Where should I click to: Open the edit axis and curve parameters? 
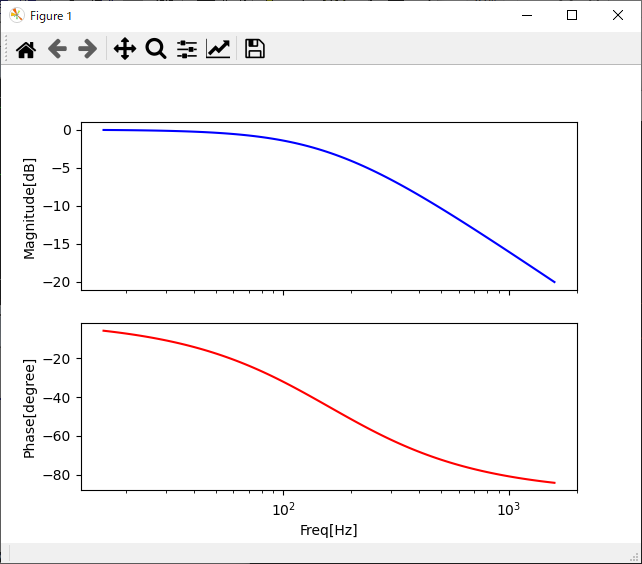[218, 49]
